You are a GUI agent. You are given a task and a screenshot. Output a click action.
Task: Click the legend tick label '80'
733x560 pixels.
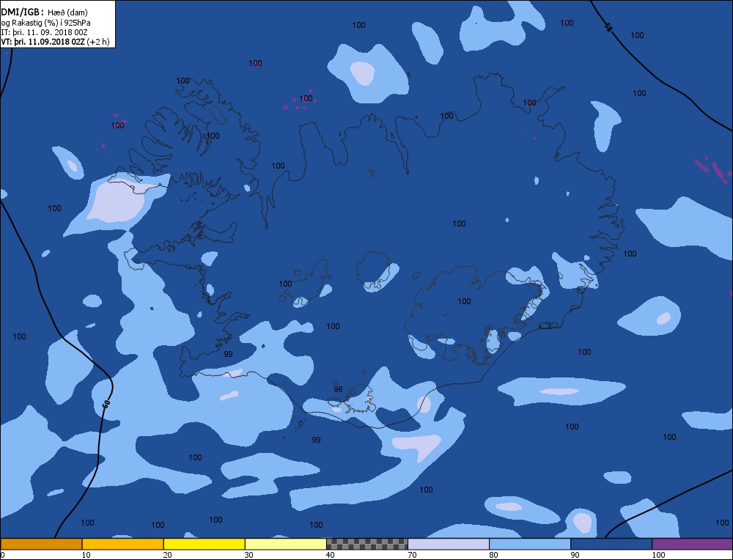tap(493, 555)
